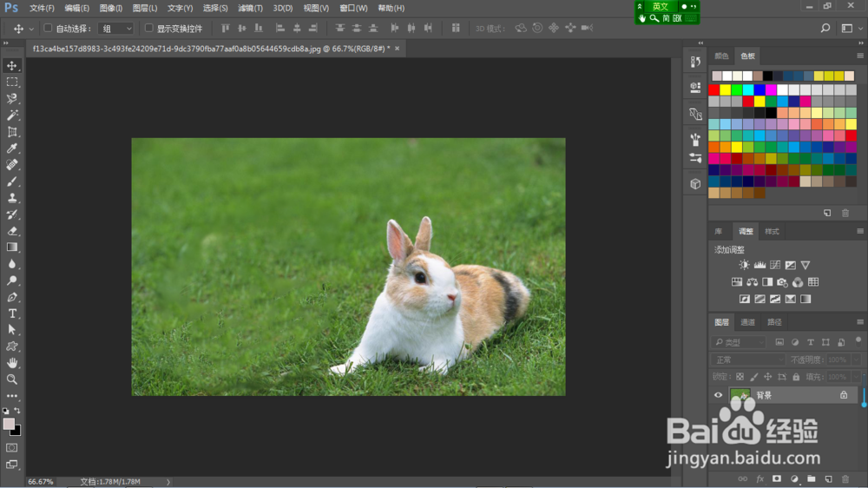Click the create new layer icon

click(x=829, y=478)
